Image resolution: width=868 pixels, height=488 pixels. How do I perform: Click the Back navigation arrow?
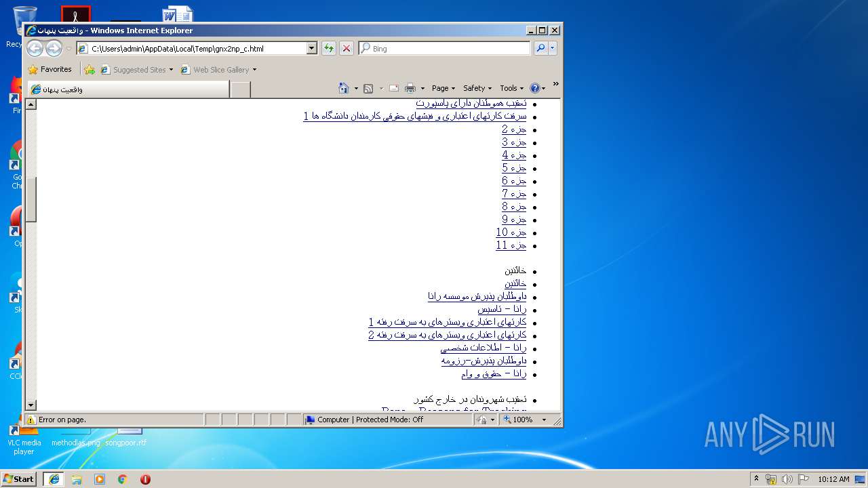pos(35,48)
